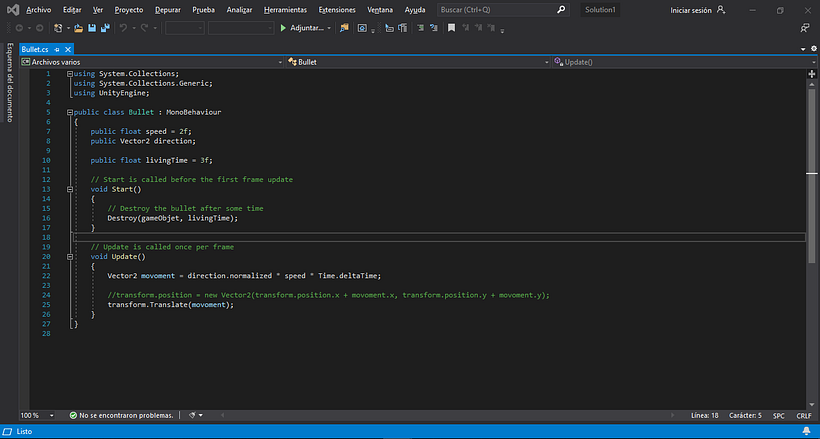Save the current file with the disk icon
The height and width of the screenshot is (439, 820).
[x=92, y=28]
